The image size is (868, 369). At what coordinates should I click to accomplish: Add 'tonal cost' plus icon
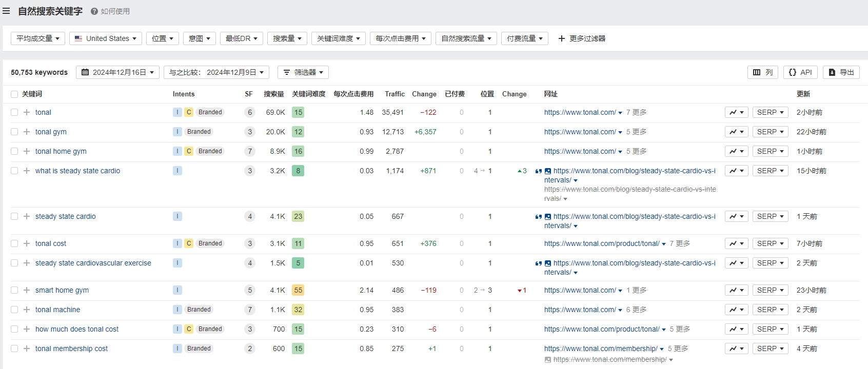point(27,243)
